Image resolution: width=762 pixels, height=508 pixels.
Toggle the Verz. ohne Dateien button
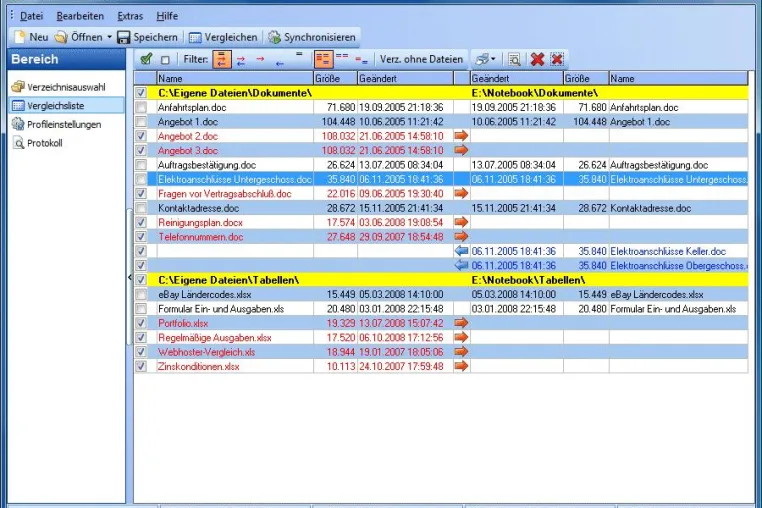coord(421,59)
